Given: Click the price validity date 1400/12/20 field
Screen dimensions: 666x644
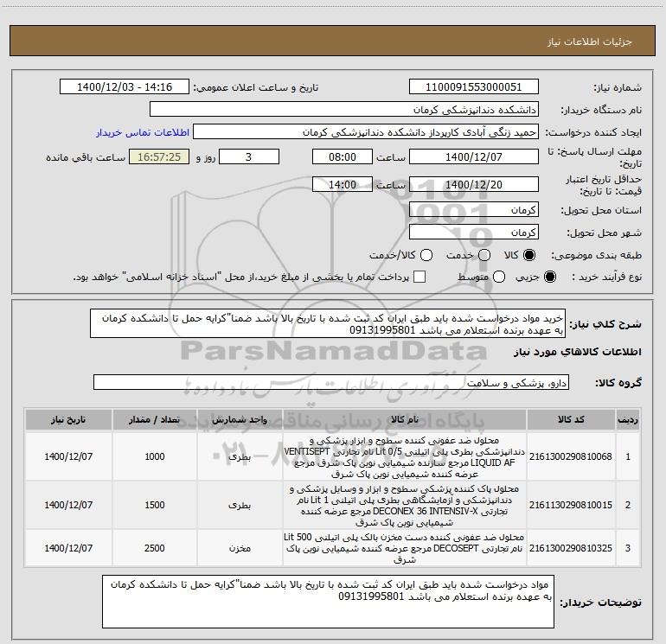Looking at the screenshot, I should (x=474, y=184).
